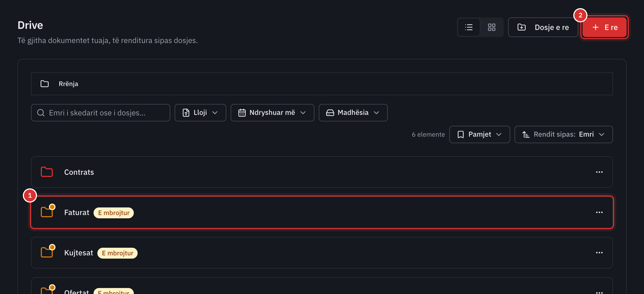Open the Pamjet saved views dropdown
The height and width of the screenshot is (294, 644).
(479, 134)
